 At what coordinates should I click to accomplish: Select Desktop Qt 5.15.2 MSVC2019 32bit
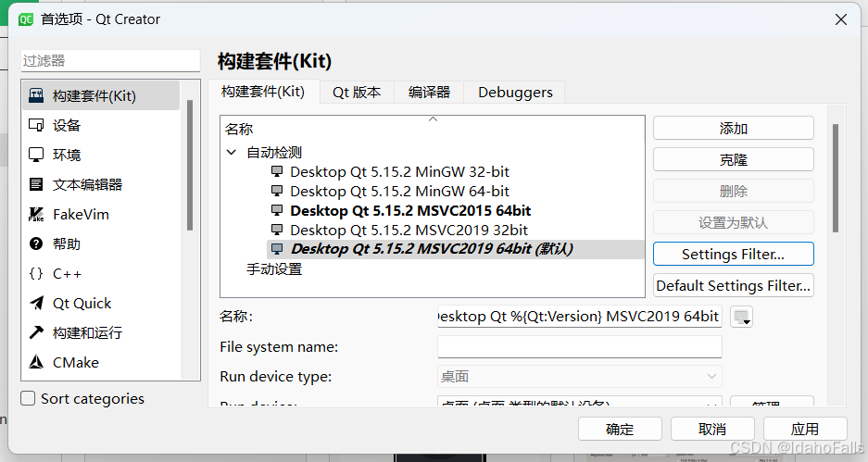[409, 230]
